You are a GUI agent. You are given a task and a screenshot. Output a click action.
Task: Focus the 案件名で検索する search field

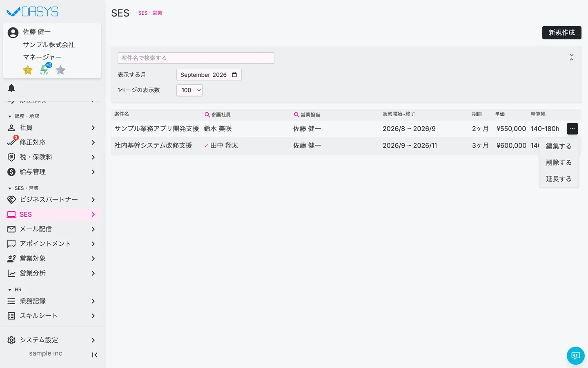click(x=196, y=58)
